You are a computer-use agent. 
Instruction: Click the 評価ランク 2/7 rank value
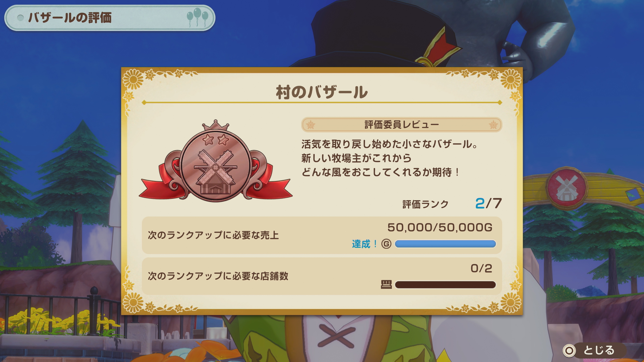click(488, 203)
